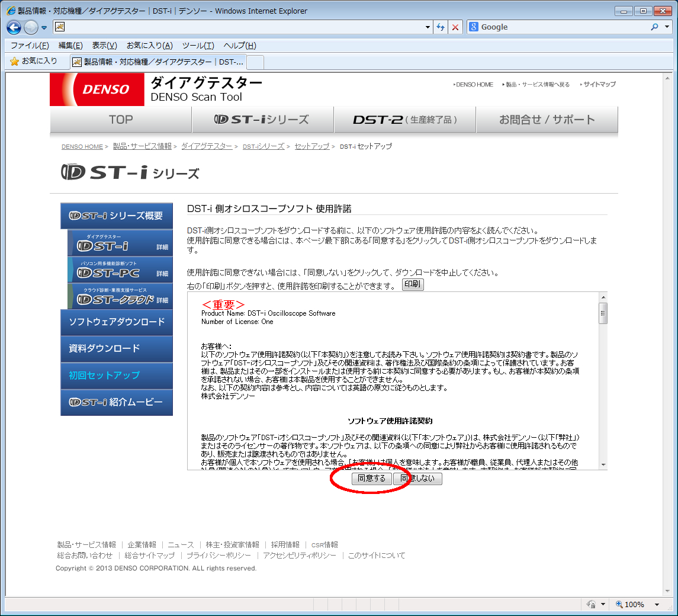The image size is (678, 616).
Task: Click license box scroll up arrow
Action: [603, 297]
